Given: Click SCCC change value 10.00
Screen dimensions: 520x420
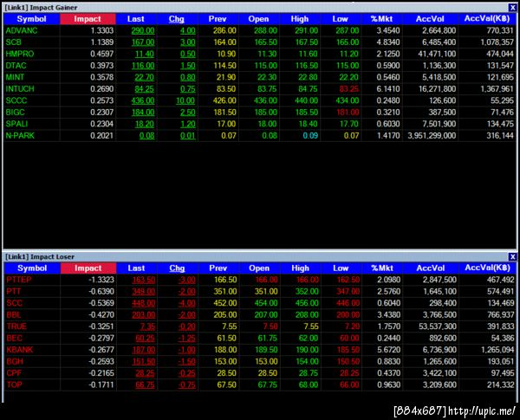Looking at the screenshot, I should (185, 100).
